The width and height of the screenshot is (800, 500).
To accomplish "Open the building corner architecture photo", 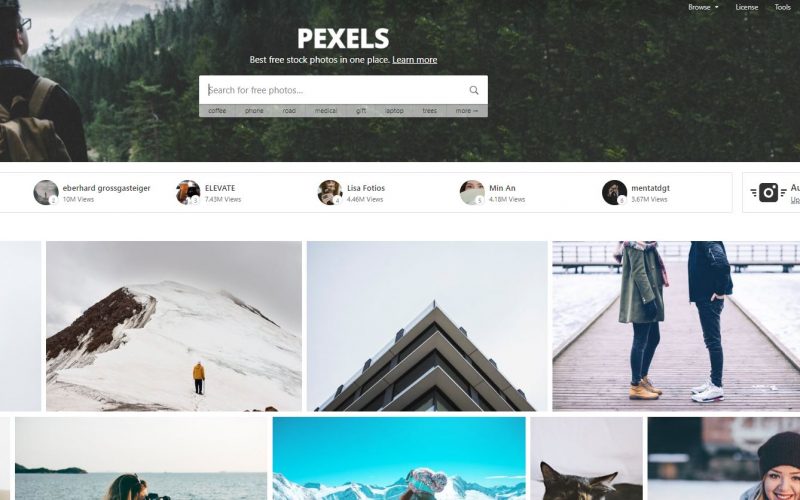I will pos(427,326).
